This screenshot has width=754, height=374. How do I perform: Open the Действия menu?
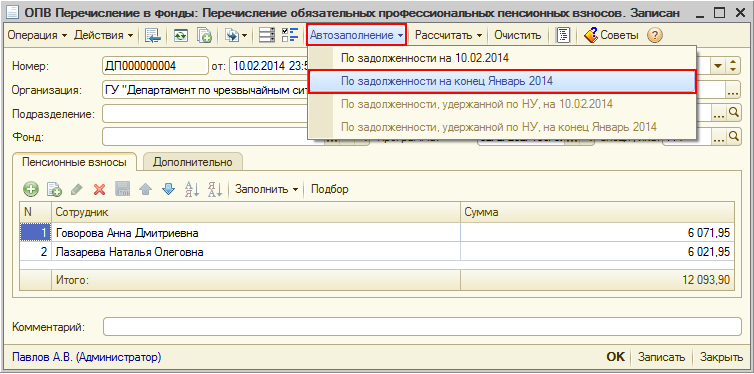coord(104,35)
